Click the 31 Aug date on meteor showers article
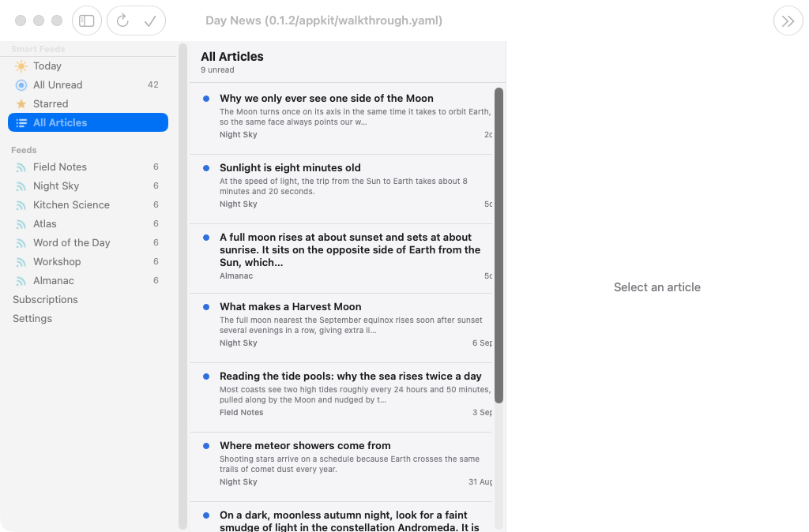809x532 pixels. click(x=480, y=482)
